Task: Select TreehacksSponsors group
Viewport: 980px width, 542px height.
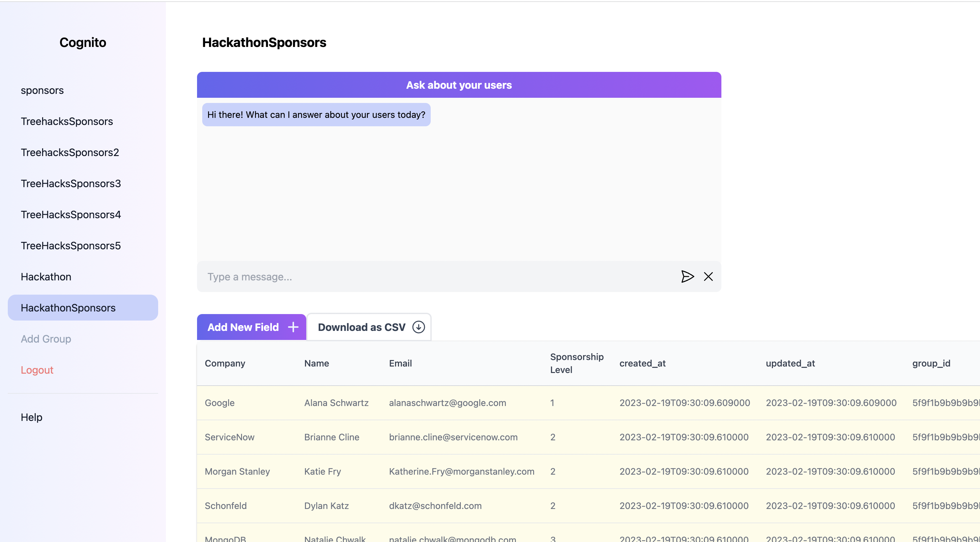Action: [67, 121]
